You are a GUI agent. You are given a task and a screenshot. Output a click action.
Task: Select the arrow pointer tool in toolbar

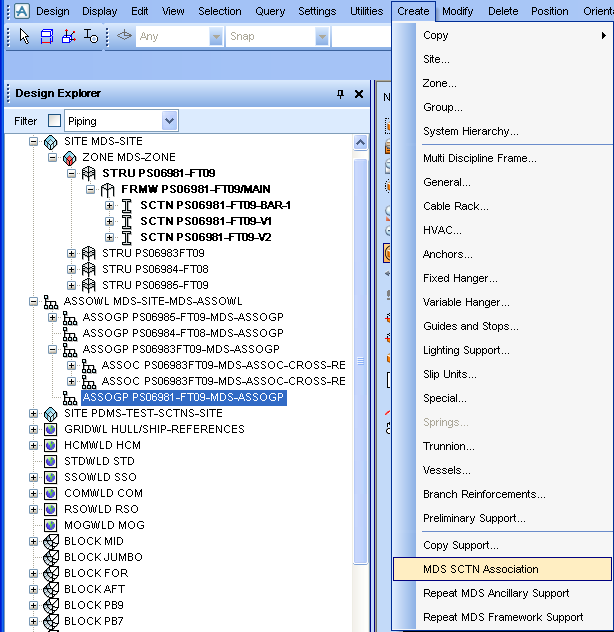click(25, 36)
